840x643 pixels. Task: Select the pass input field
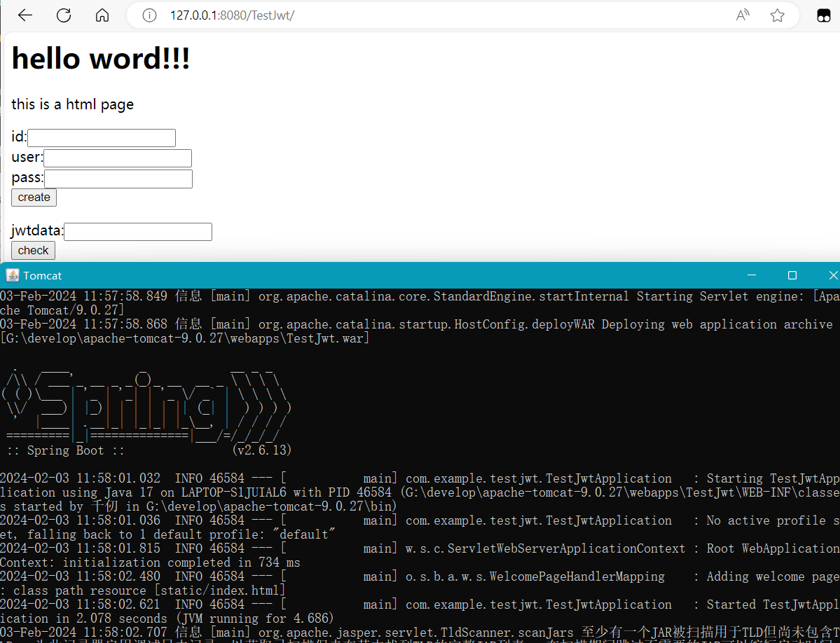tap(118, 179)
